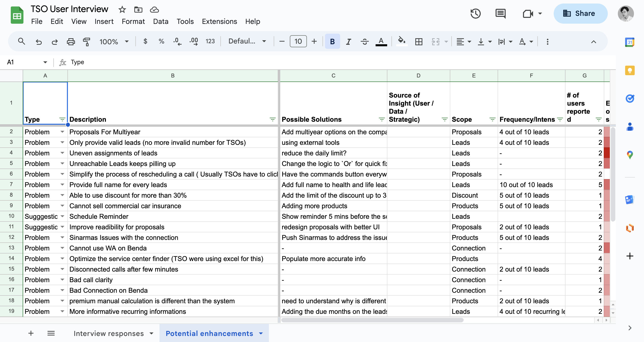Toggle the Description column filter
644x342 pixels.
(272, 119)
